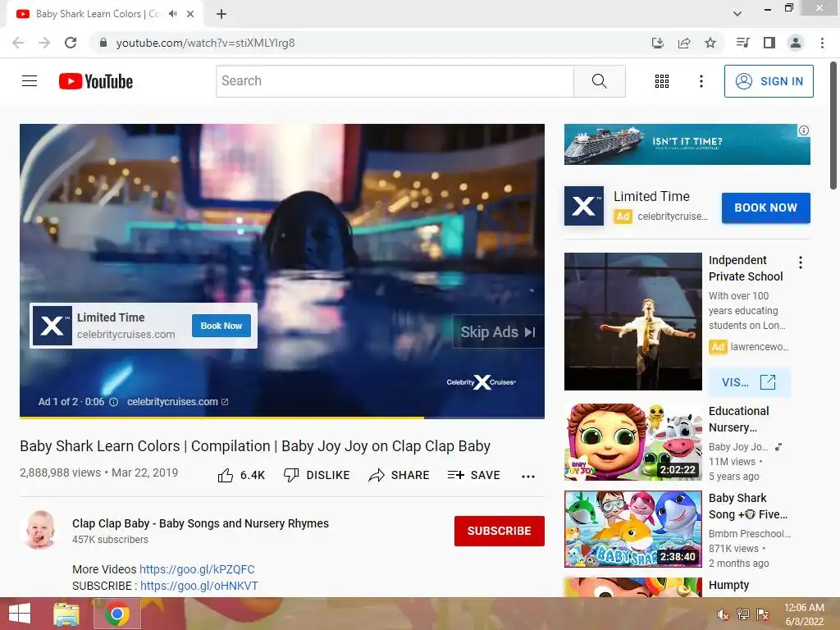
Task: Open the YouTube apps grid
Action: click(x=662, y=81)
